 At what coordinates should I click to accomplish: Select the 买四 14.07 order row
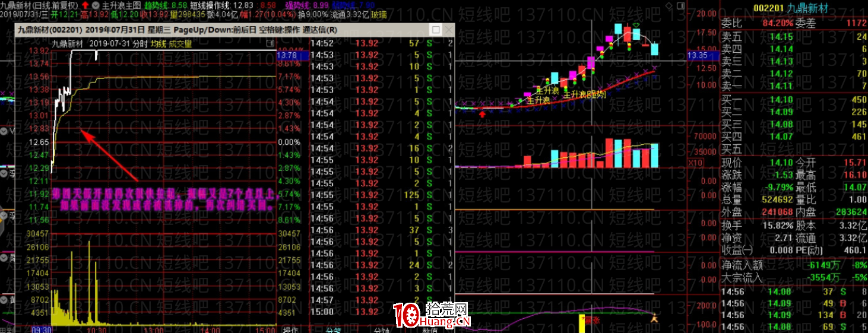tap(794, 137)
